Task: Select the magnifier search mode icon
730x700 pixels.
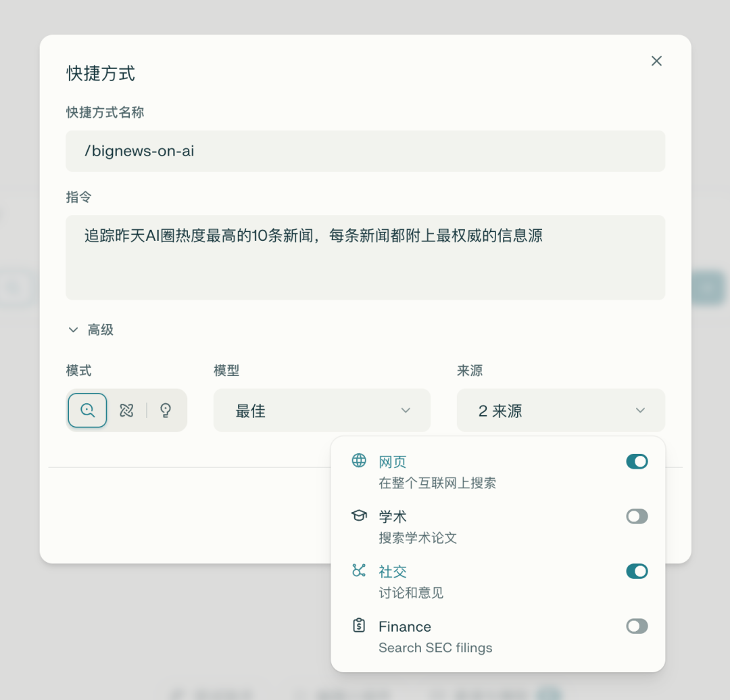Action: tap(87, 410)
